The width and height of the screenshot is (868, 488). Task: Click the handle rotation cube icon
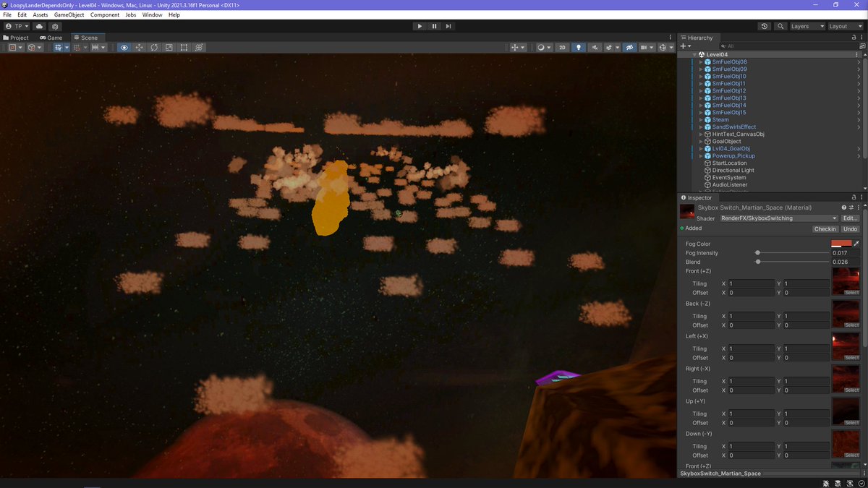(x=33, y=48)
